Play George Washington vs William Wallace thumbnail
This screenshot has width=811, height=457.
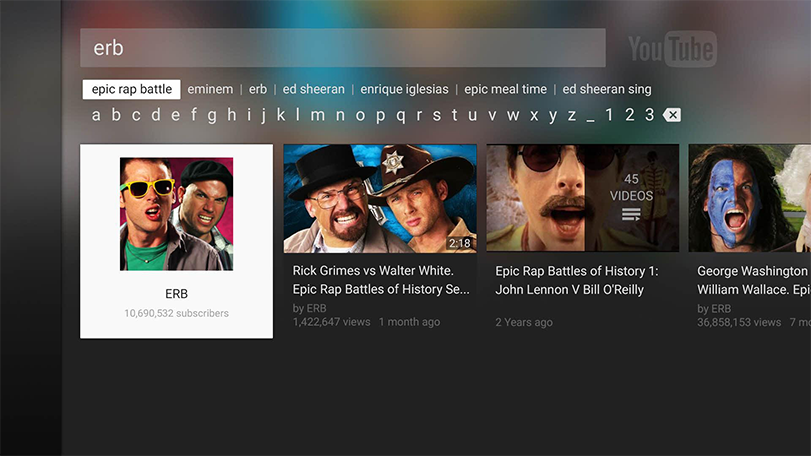pos(749,198)
